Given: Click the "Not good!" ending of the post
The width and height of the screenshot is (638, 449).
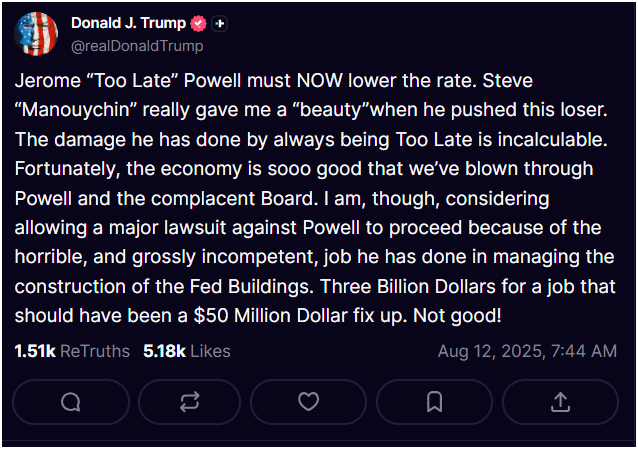Looking at the screenshot, I should (x=457, y=315).
